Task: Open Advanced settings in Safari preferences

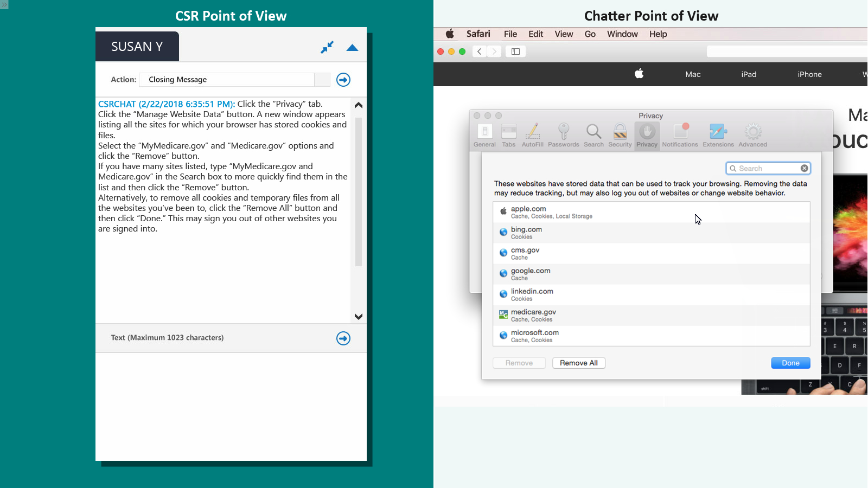Action: (x=752, y=134)
